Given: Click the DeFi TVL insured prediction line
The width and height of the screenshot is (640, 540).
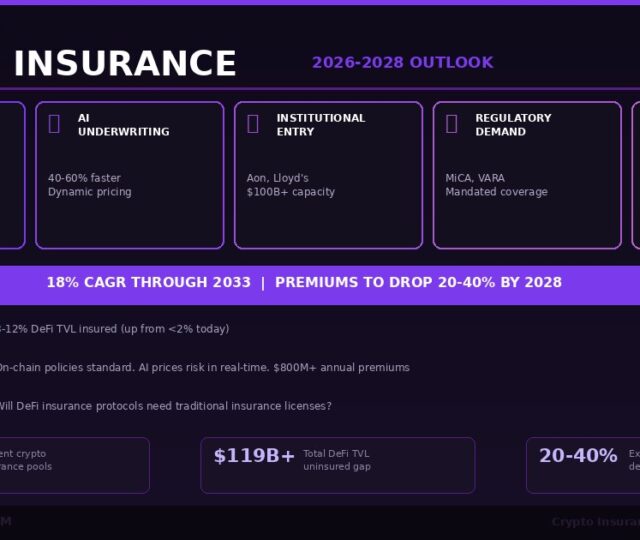Looking at the screenshot, I should coord(114,329).
